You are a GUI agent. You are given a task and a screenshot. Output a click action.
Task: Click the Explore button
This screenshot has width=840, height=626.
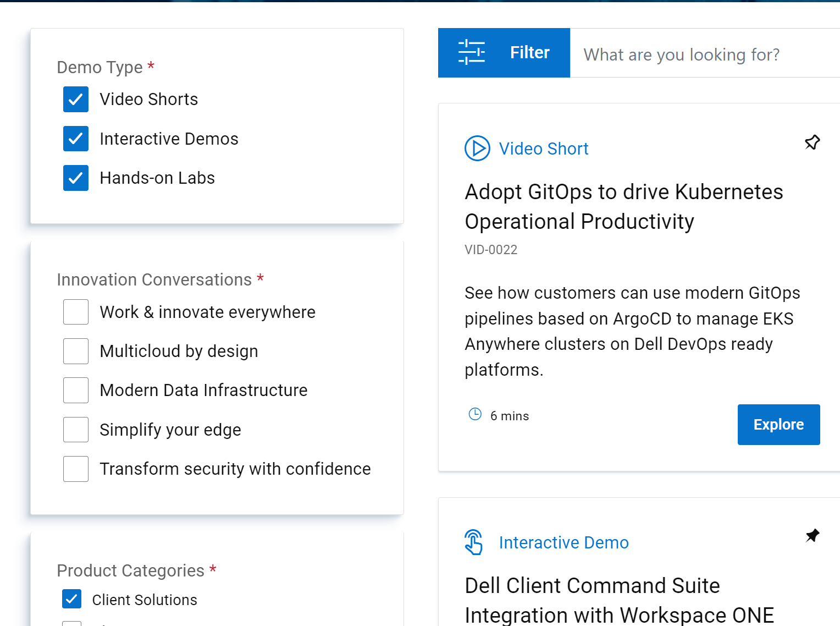(x=778, y=424)
